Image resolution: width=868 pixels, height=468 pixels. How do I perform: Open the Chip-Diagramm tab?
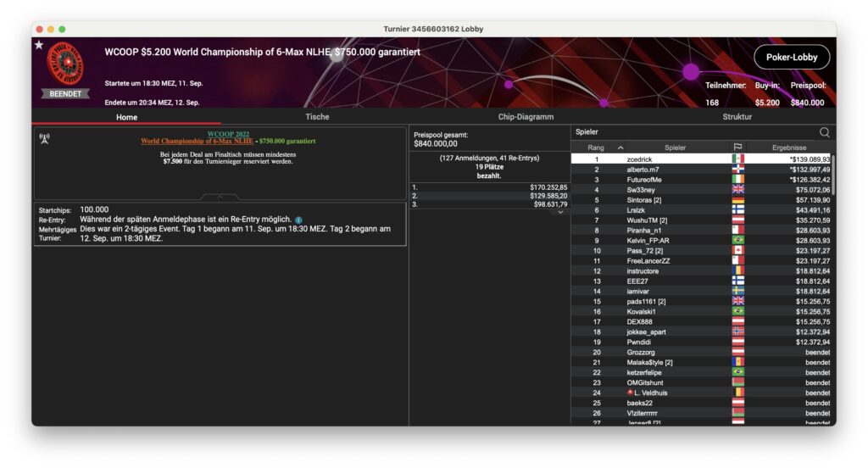[x=525, y=117]
